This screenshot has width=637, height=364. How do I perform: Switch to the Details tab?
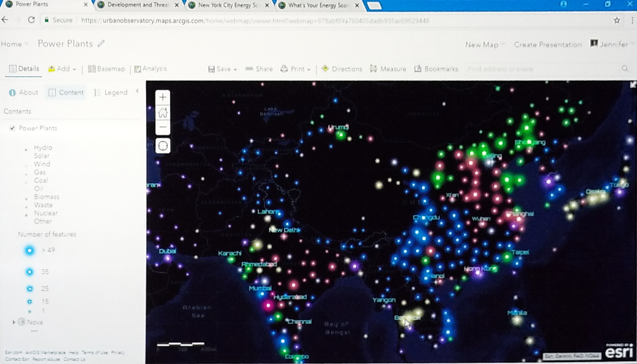pos(24,69)
